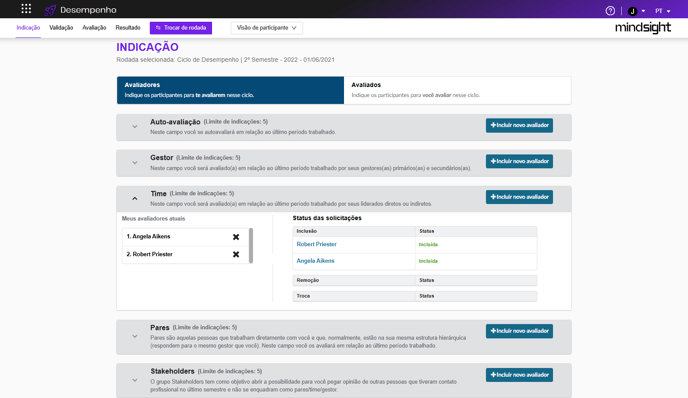Open the PT language dropdown
This screenshot has height=398, width=688.
tap(663, 11)
